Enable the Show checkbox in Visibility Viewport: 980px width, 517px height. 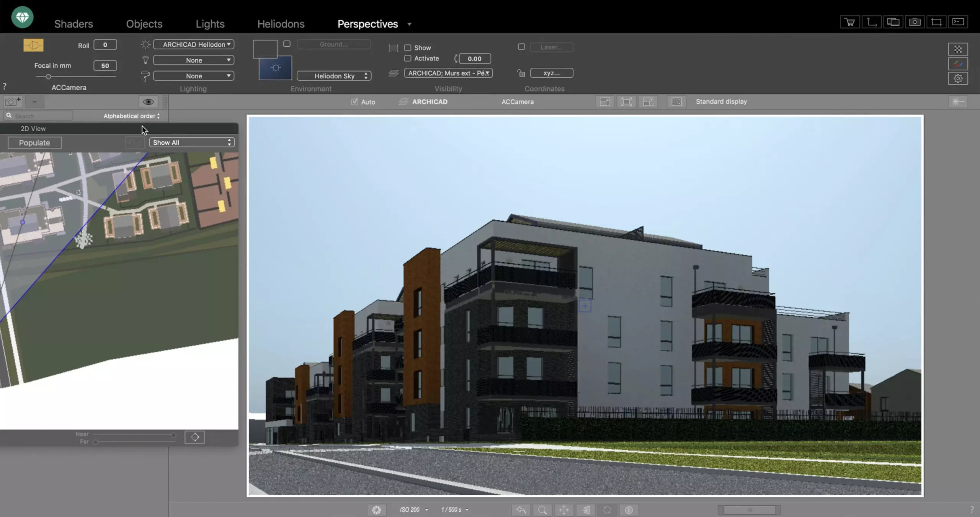pos(408,48)
